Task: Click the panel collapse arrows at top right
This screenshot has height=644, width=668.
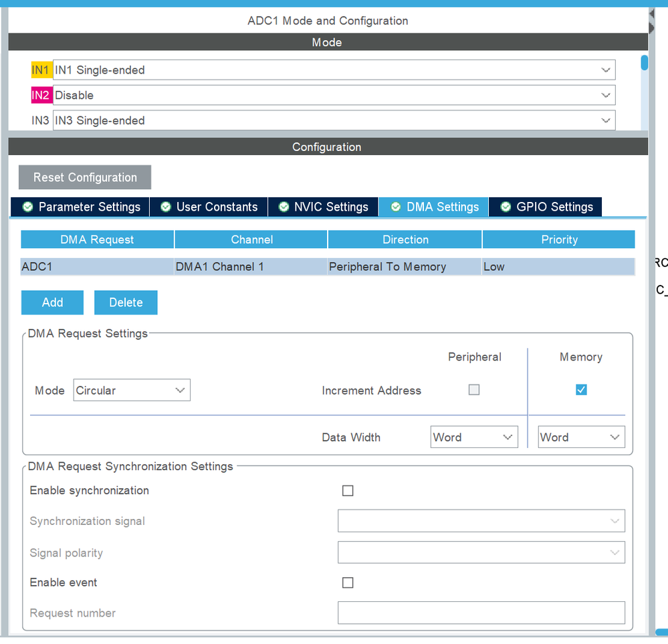Action: click(652, 21)
